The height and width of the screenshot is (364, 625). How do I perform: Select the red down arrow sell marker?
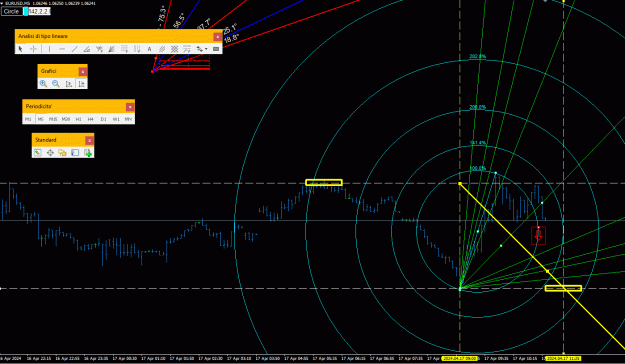[x=539, y=235]
